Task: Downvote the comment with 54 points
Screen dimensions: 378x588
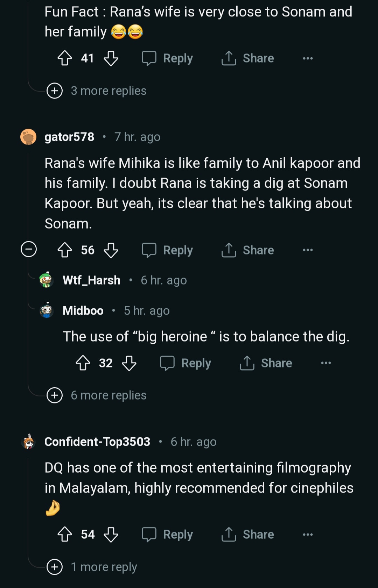Action: [111, 535]
